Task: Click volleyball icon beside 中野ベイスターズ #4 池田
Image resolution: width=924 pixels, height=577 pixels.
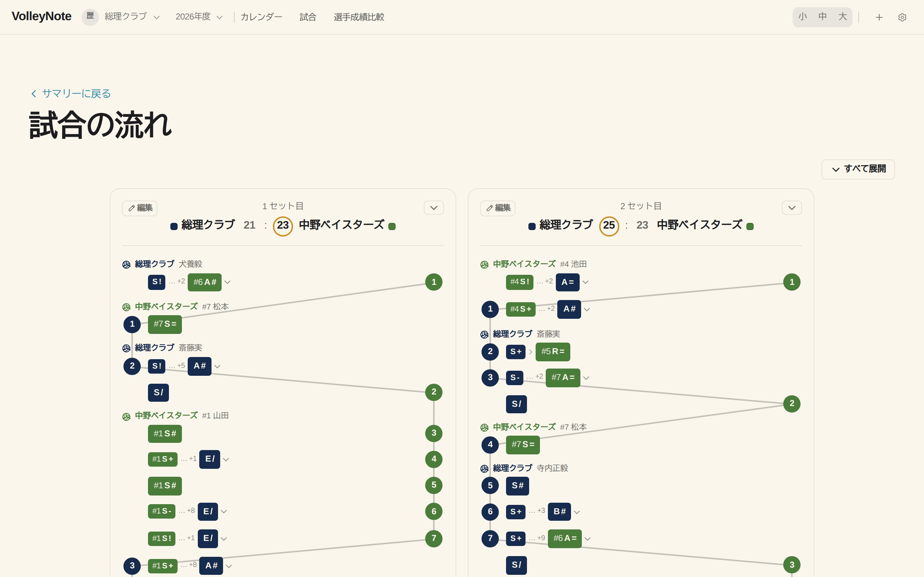Action: click(x=484, y=264)
